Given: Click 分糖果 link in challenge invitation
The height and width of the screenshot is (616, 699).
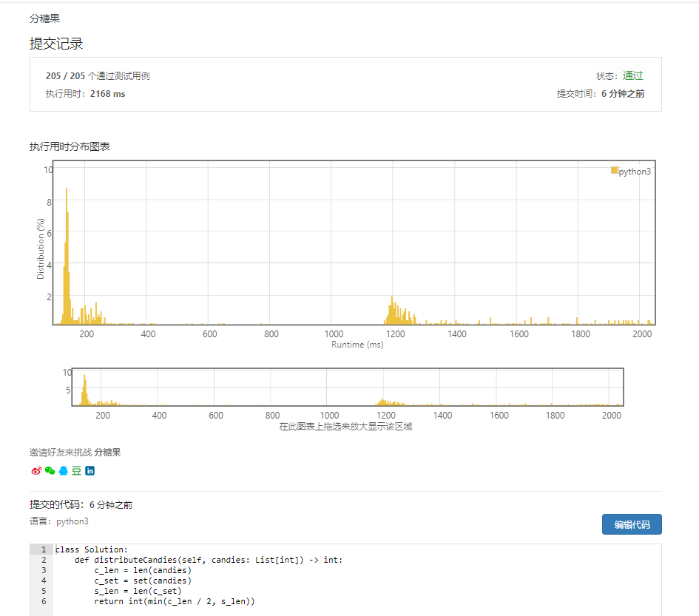Looking at the screenshot, I should [107, 452].
